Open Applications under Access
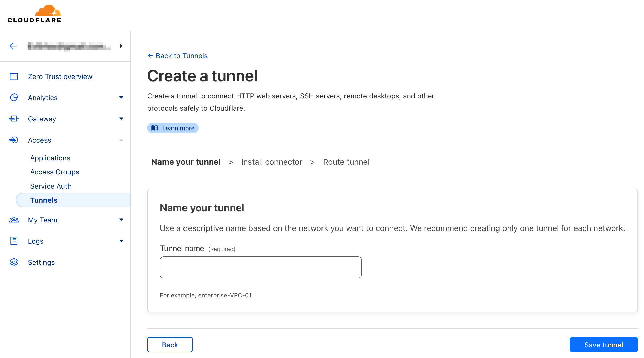This screenshot has height=358, width=644. [50, 158]
